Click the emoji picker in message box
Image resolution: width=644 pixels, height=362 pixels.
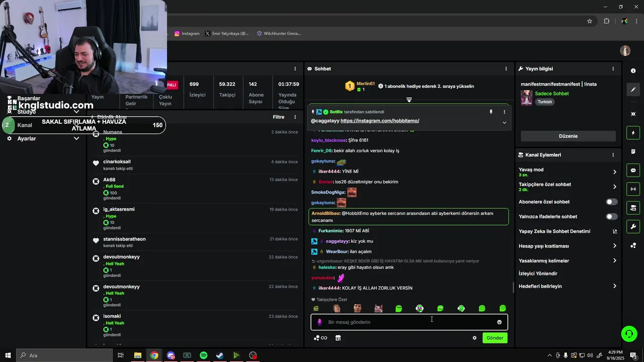499,322
